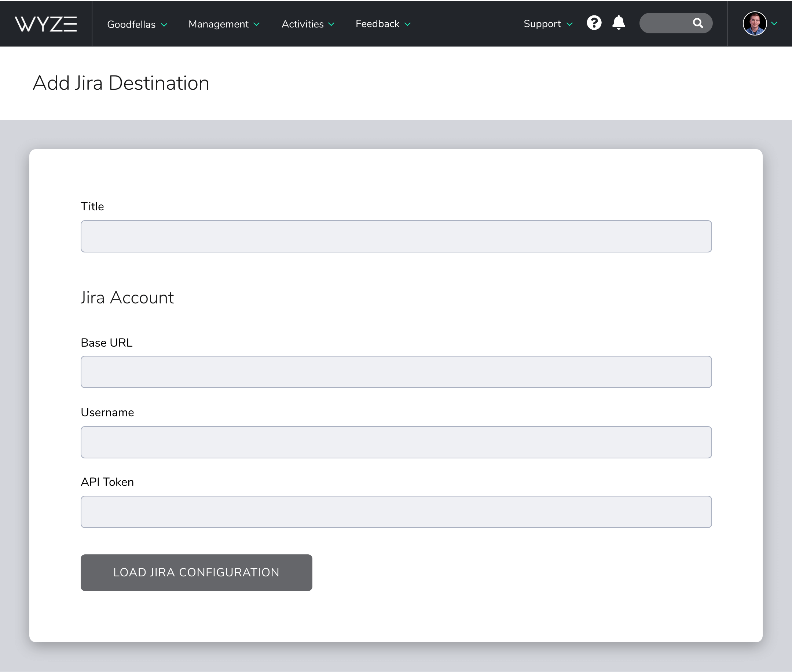Click the WYZE logo
The image size is (792, 672).
[x=45, y=23]
